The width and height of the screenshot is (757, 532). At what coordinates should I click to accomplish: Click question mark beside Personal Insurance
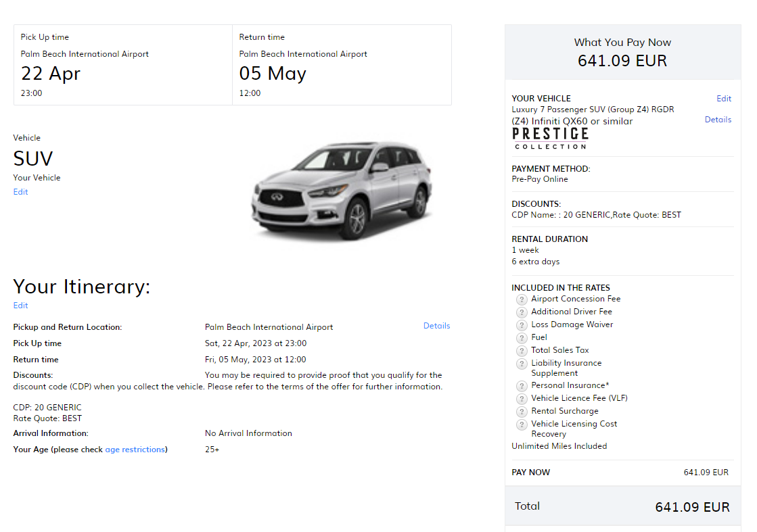click(x=522, y=386)
